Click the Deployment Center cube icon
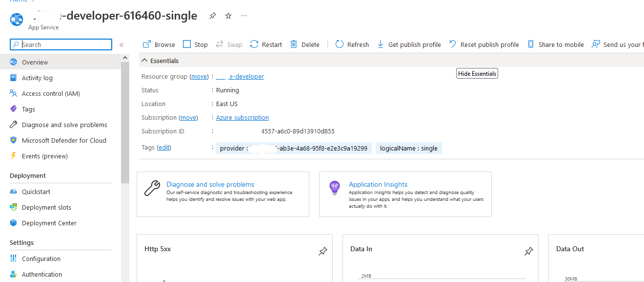This screenshot has height=282, width=644. pyautogui.click(x=13, y=223)
